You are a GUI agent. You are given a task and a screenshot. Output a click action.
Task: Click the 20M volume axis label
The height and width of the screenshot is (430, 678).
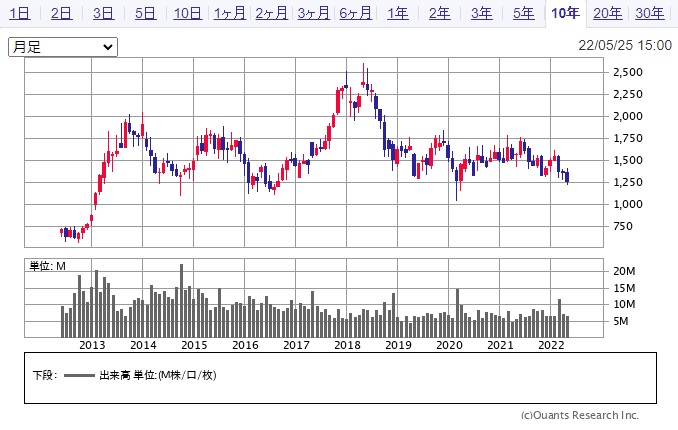[624, 271]
